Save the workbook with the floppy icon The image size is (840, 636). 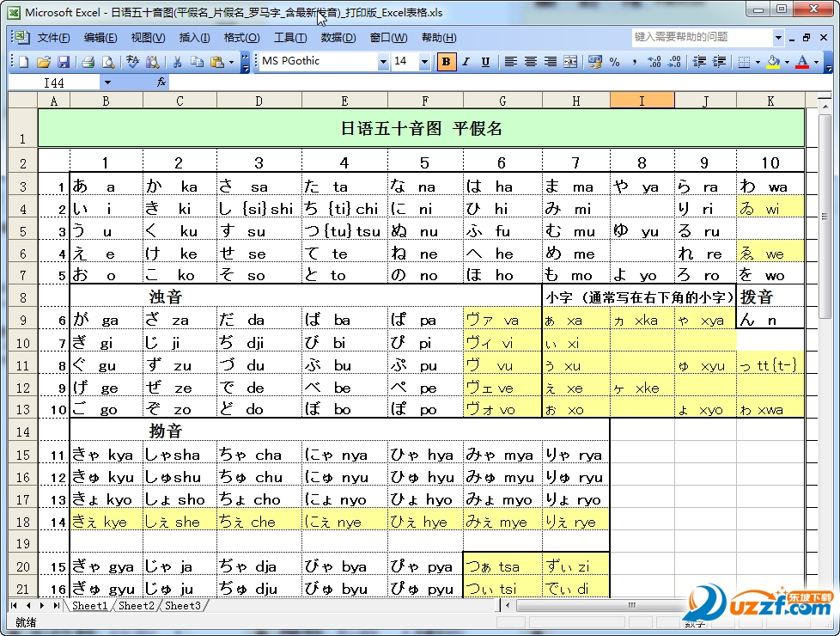coord(64,62)
